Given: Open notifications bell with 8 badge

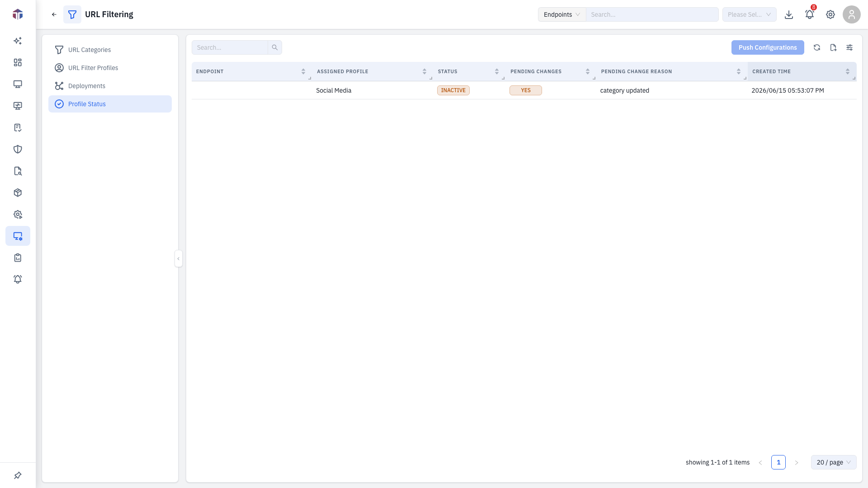Looking at the screenshot, I should click(x=810, y=14).
